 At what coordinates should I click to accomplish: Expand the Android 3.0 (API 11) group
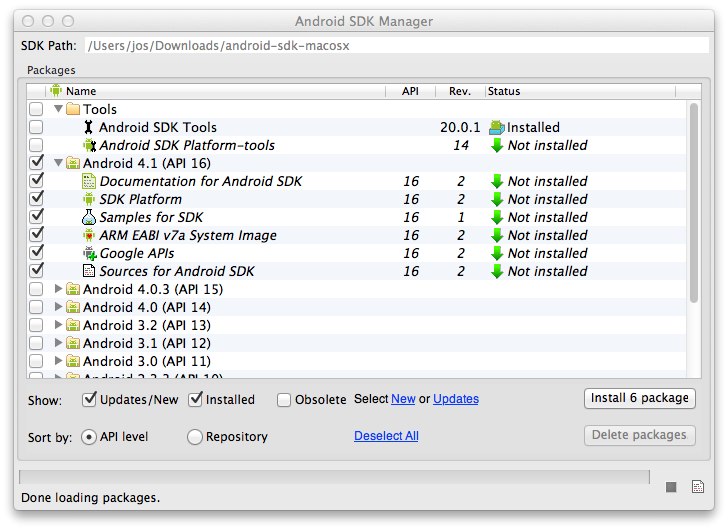(58, 361)
